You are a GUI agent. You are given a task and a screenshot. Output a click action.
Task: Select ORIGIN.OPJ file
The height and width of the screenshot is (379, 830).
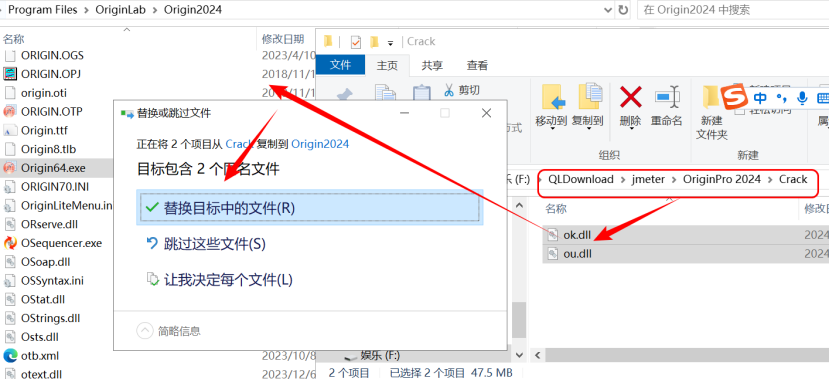[51, 74]
